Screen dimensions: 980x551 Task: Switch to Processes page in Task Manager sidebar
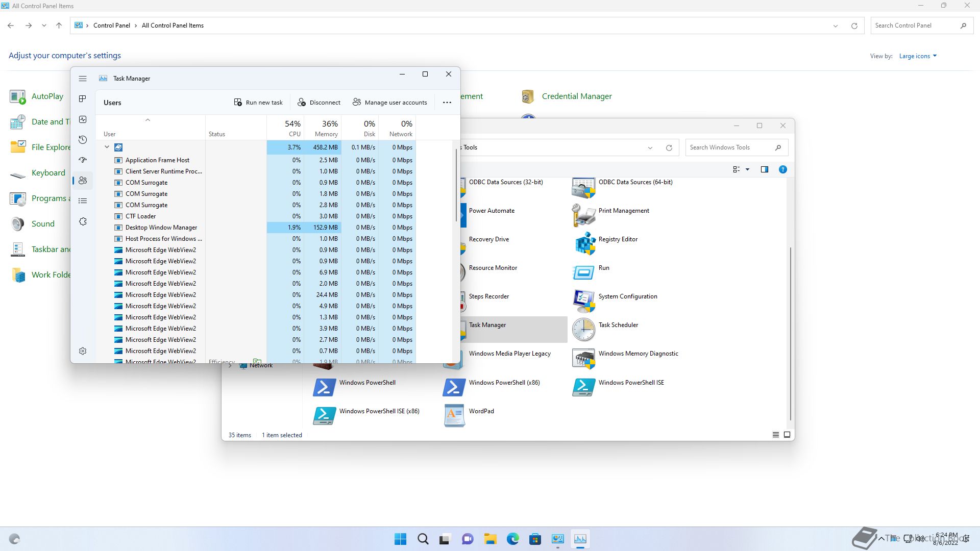point(83,99)
